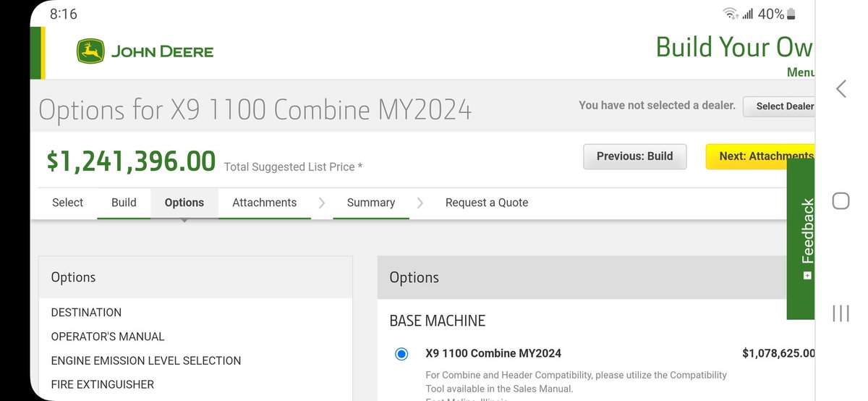Click the Total Suggested List Price label
Screen dimensions: 868x401
293,167
